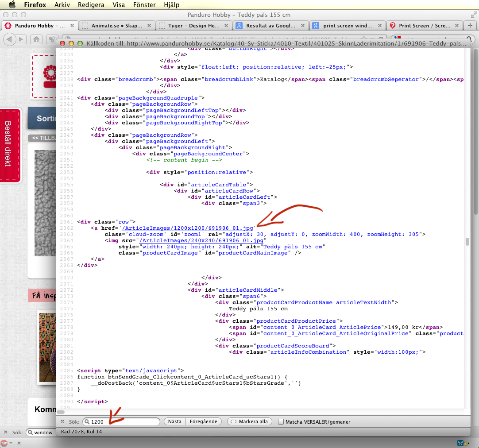Click 'Rad 2078, Kol 14' status bar text

coord(81,432)
